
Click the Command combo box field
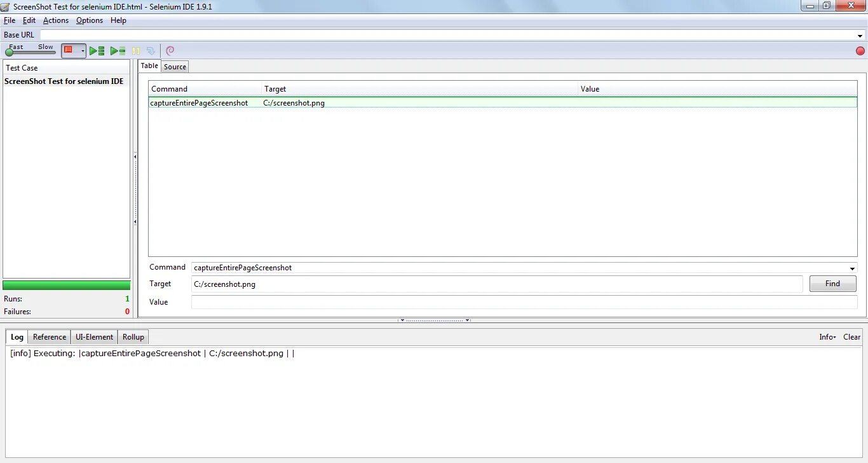pyautogui.click(x=520, y=268)
